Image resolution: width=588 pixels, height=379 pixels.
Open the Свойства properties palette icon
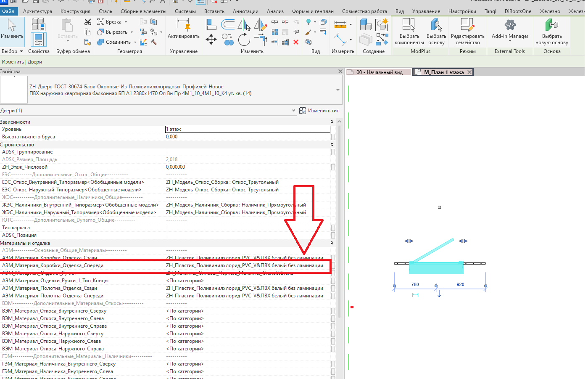38,40
